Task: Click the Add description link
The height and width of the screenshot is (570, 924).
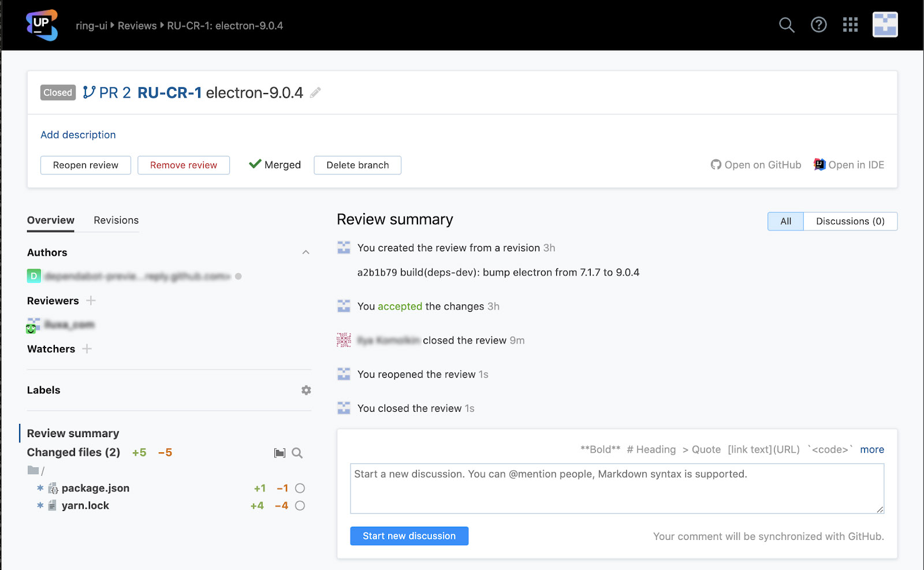Action: [78, 135]
